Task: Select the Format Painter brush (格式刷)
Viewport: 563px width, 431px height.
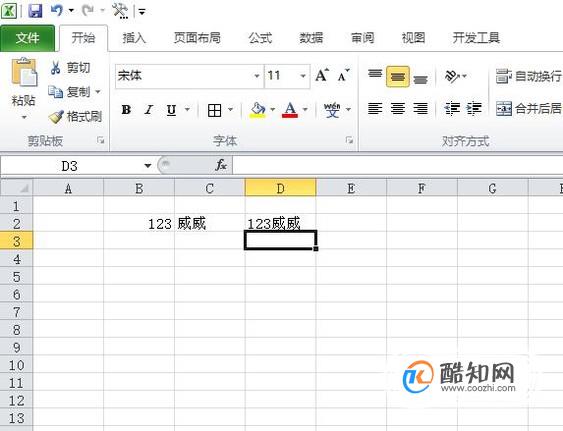Action: pos(75,116)
